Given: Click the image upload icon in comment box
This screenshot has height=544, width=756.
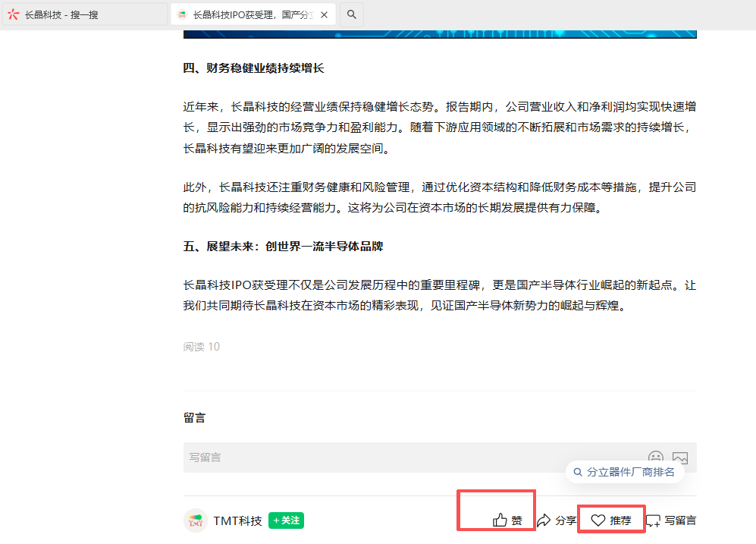Looking at the screenshot, I should [x=680, y=458].
